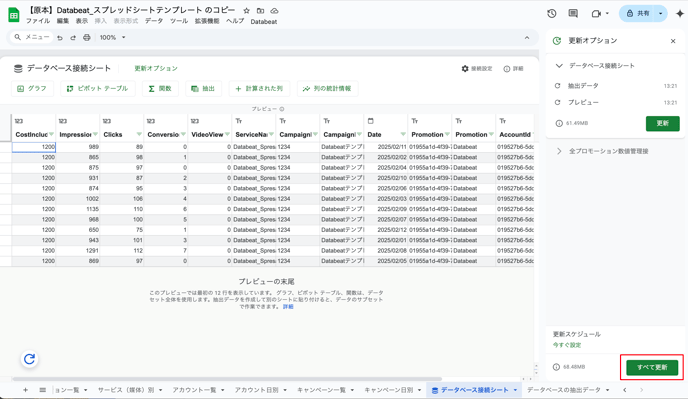Close the 更新オプション side panel
688x399 pixels.
tap(673, 41)
